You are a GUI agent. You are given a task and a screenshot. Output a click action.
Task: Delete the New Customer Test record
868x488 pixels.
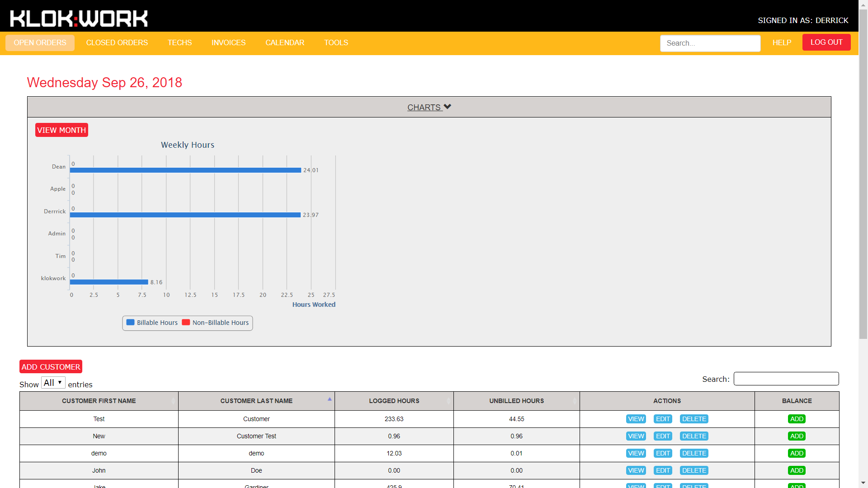coord(694,436)
